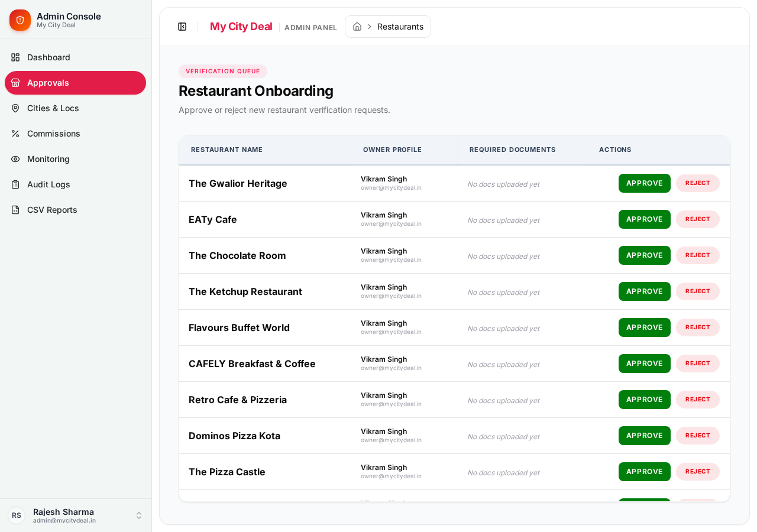Reject Dominos Pizza Kota
The image size is (757, 532).
(698, 436)
